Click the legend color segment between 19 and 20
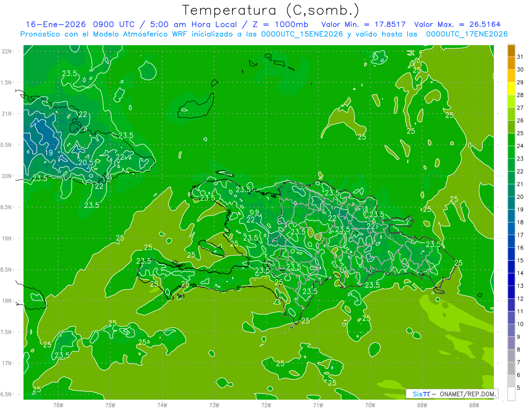 click(511, 204)
